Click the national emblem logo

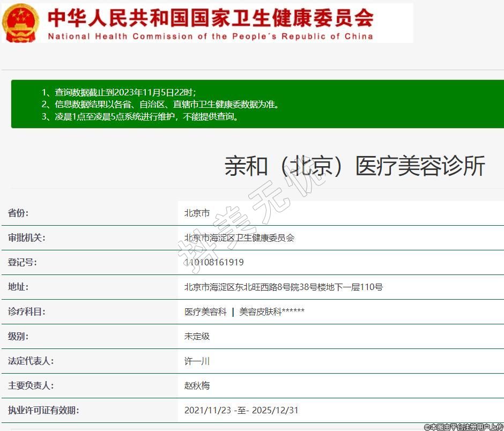click(20, 23)
